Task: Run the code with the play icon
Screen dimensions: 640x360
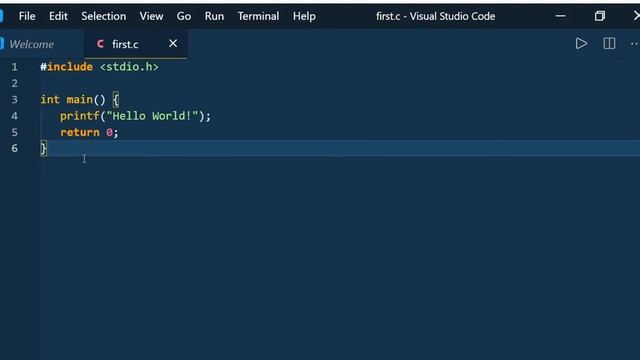Action: coord(581,44)
